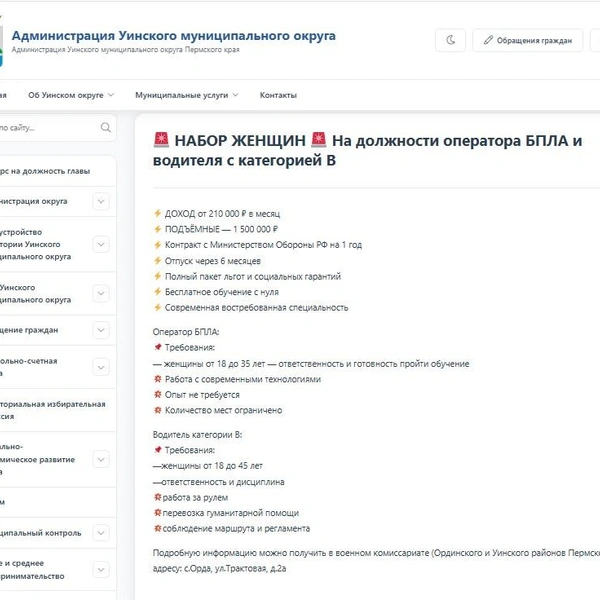Click the pin icon under Водитель категории В
The image size is (600, 600).
click(158, 450)
